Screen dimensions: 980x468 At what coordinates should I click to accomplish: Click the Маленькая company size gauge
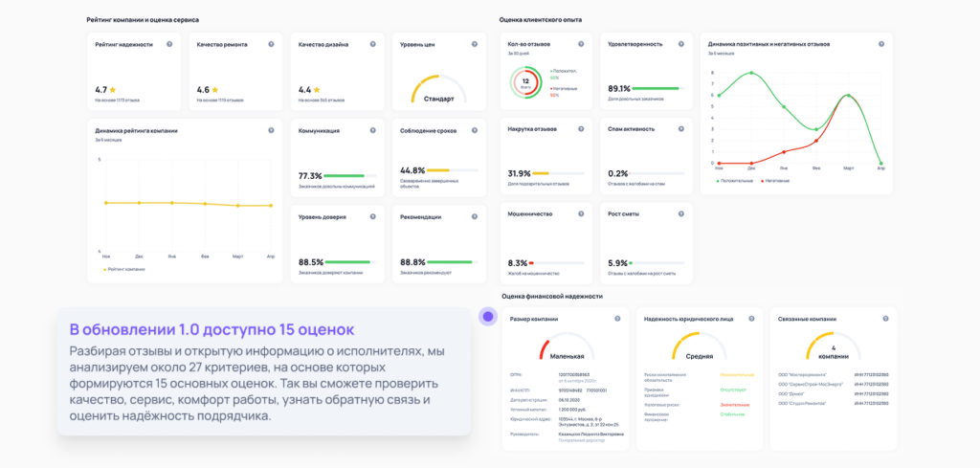pos(567,346)
